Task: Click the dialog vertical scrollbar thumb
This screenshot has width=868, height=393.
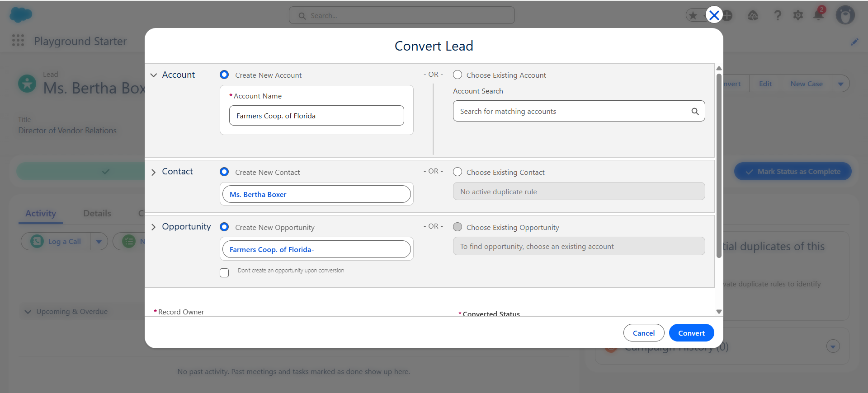Action: point(719,165)
